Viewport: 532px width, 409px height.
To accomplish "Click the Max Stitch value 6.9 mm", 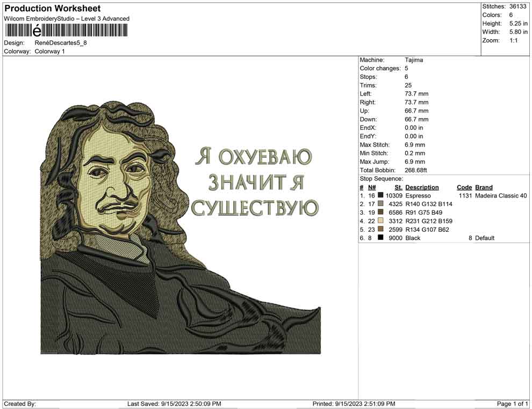I will 415,145.
